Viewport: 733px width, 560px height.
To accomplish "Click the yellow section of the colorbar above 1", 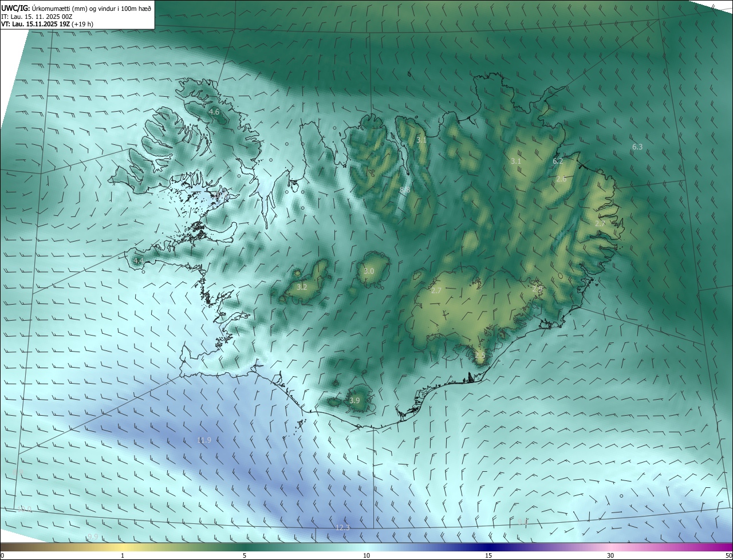I will coord(123,547).
